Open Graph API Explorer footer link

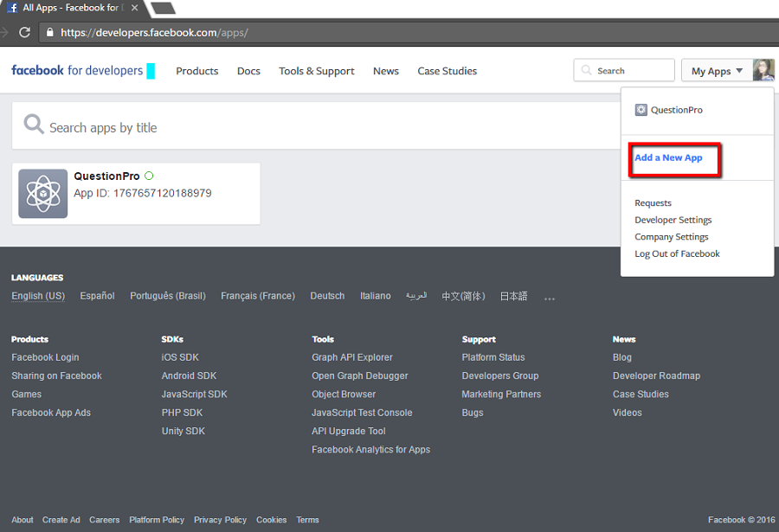[x=351, y=357]
